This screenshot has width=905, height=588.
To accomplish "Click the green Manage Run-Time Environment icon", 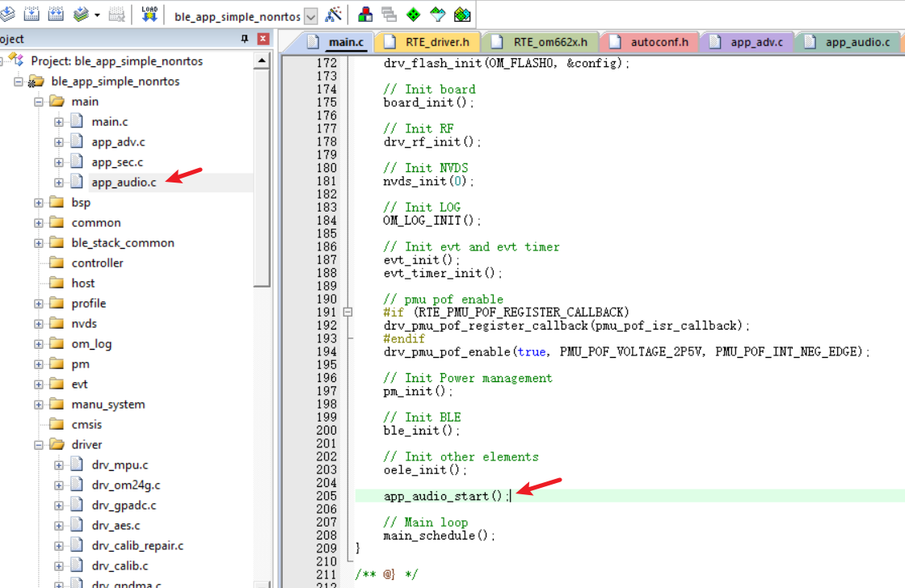I will coord(413,15).
